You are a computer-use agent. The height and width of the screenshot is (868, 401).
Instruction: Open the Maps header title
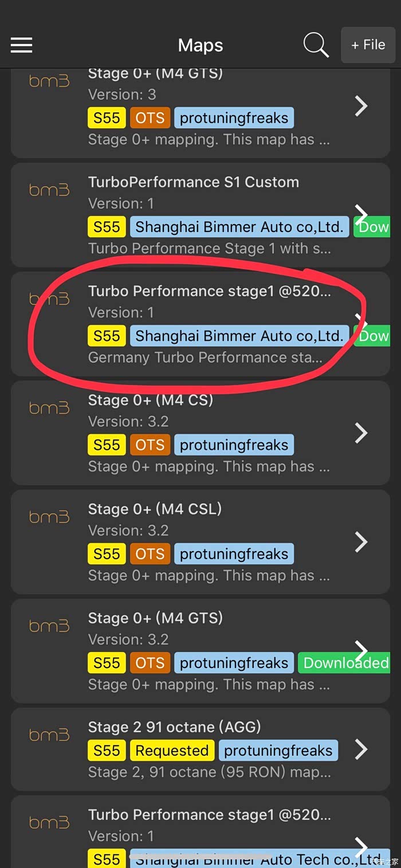tap(200, 45)
